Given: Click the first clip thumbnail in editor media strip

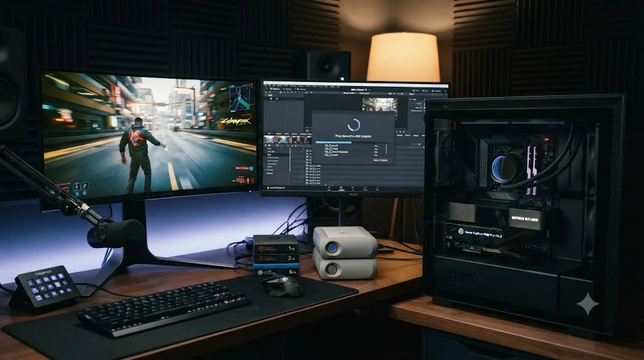Looking at the screenshot, I should click(270, 140).
